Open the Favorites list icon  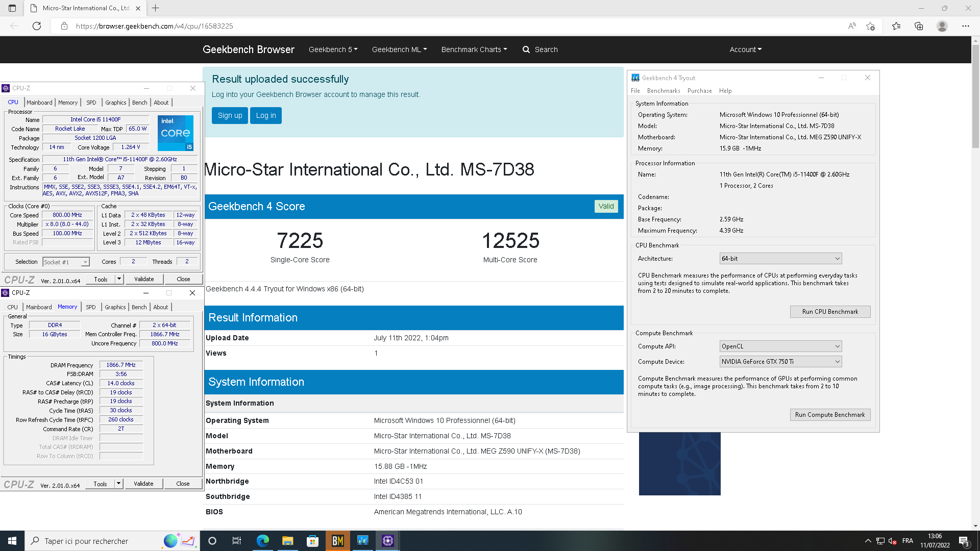coord(896,26)
